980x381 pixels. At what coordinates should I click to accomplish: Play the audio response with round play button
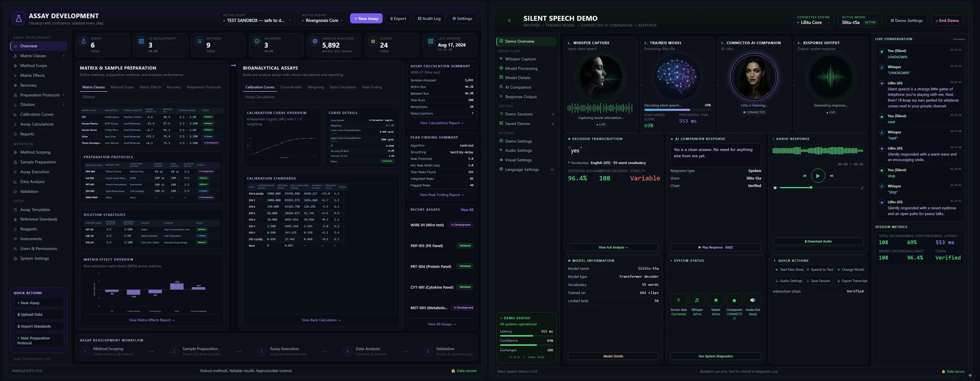[818, 176]
